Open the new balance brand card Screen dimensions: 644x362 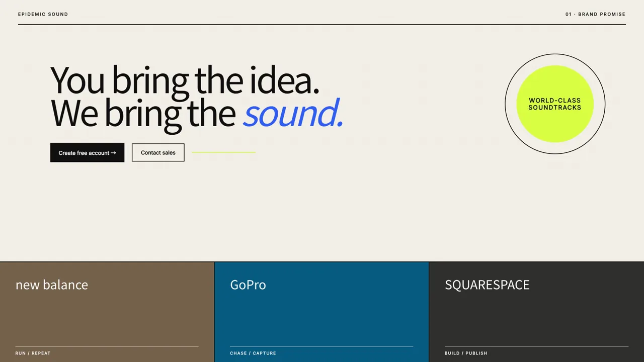(x=107, y=312)
